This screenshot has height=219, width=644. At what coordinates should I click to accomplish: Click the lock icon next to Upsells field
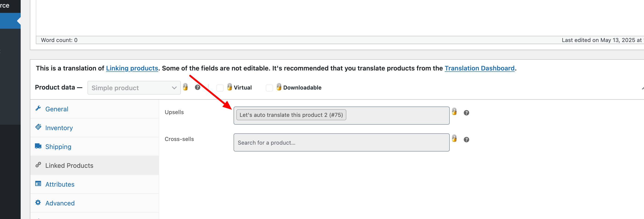tap(454, 112)
